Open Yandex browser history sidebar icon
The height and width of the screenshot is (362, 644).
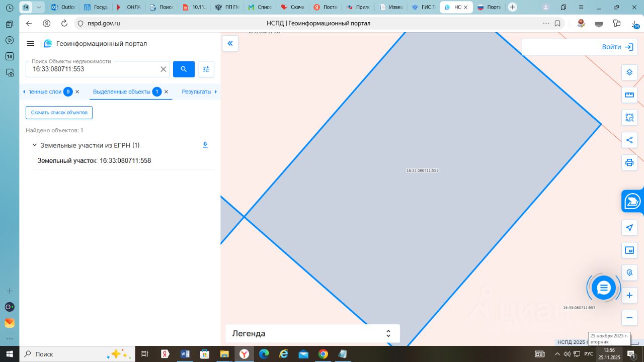point(9,8)
